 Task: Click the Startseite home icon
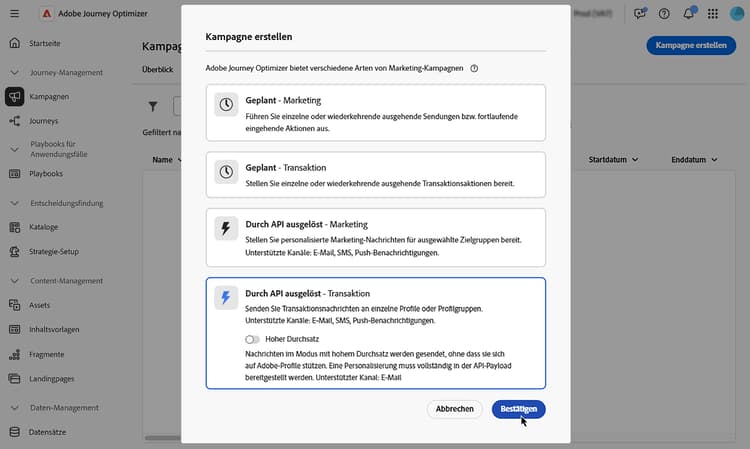(15, 43)
